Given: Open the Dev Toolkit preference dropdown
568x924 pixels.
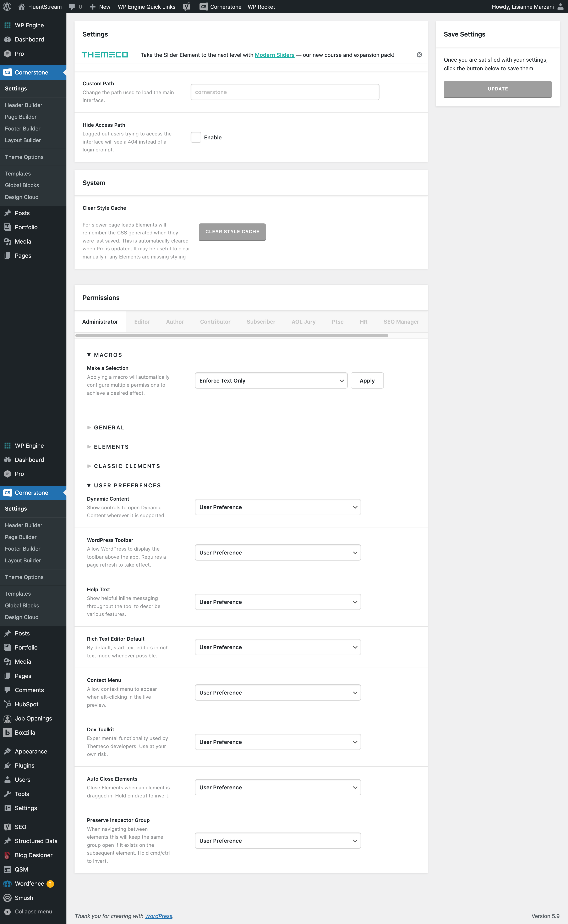Looking at the screenshot, I should [x=278, y=742].
